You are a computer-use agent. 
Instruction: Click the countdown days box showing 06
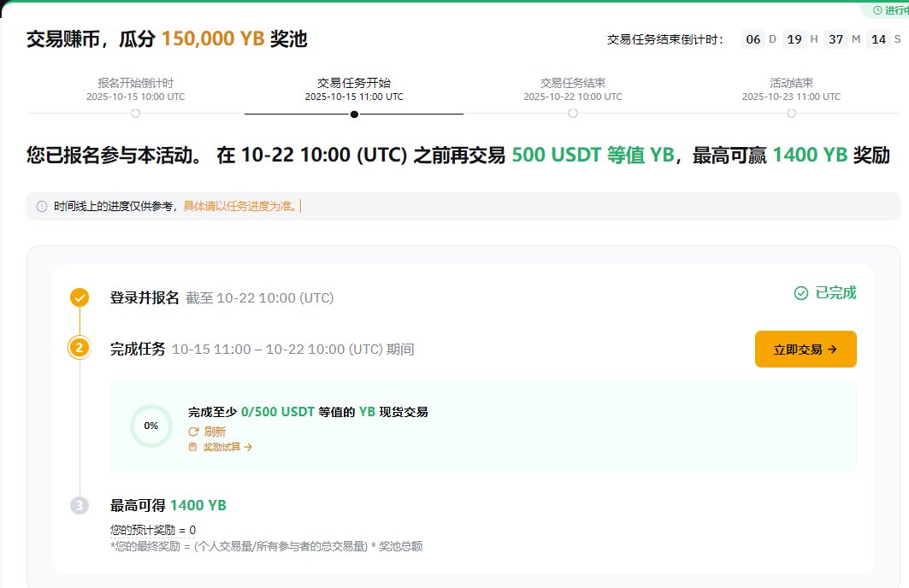tap(753, 39)
